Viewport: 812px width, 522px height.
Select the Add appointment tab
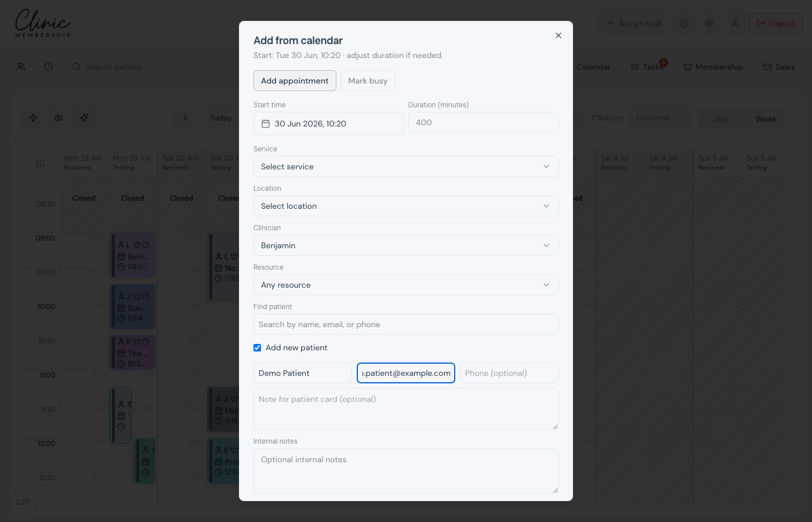pos(295,81)
